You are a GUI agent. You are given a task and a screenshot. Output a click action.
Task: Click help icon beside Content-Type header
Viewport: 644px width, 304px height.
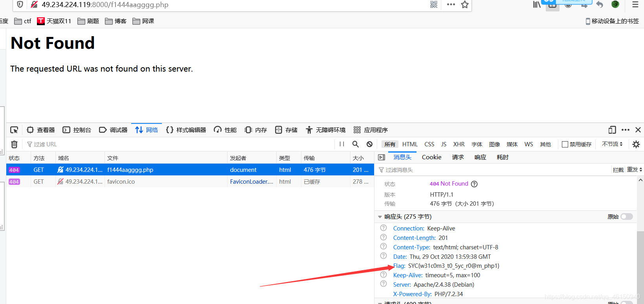[383, 247]
